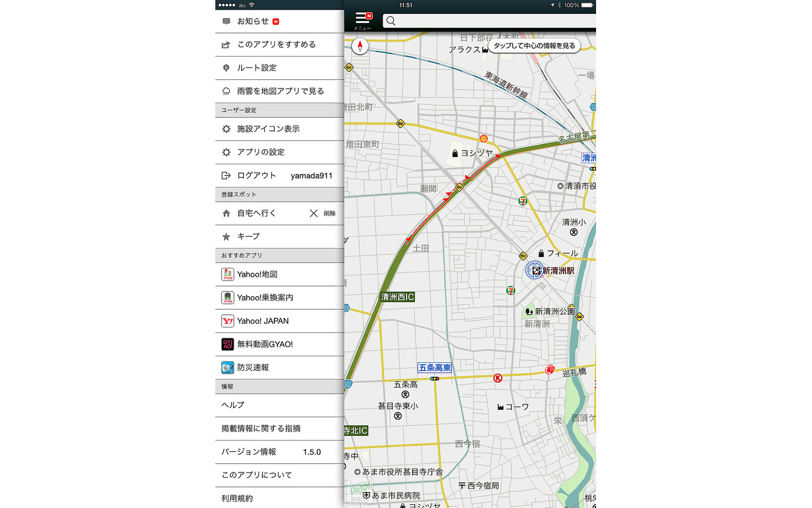The width and height of the screenshot is (812, 508).
Task: Open 施設アイコン表示 setting
Action: [280, 129]
